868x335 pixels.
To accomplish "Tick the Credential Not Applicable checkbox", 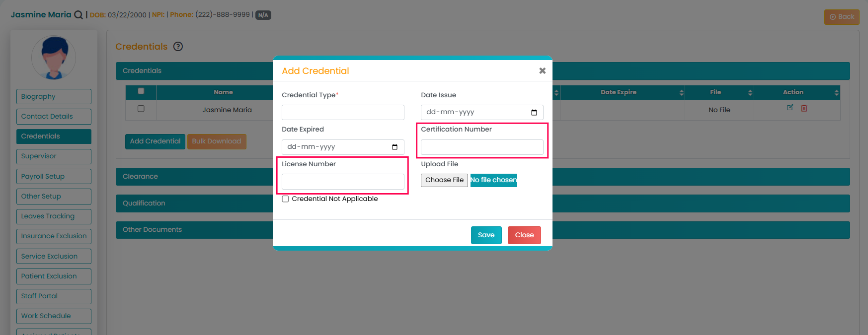I will click(x=285, y=199).
